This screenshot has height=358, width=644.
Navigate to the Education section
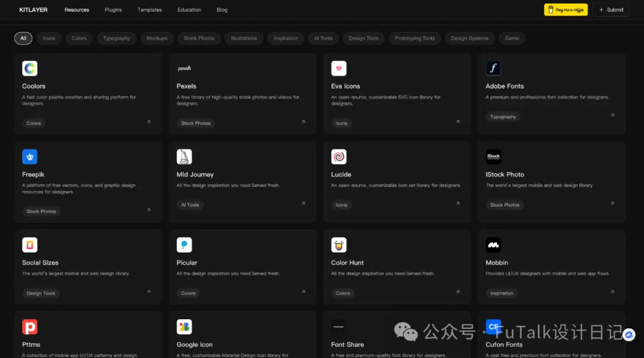(190, 10)
